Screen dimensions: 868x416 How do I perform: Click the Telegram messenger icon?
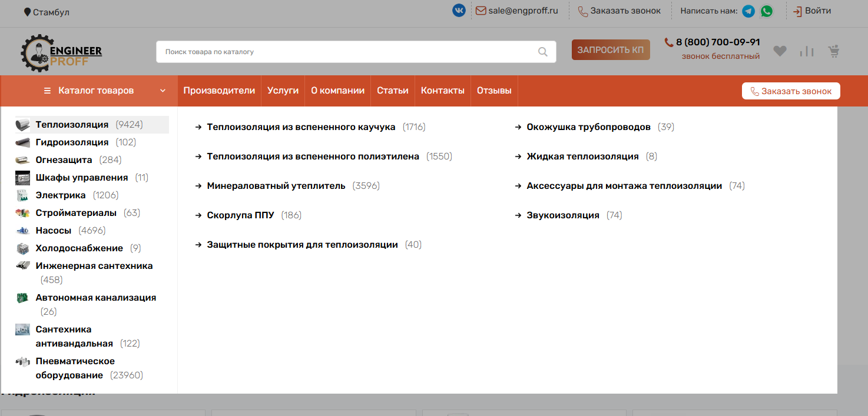coord(748,11)
